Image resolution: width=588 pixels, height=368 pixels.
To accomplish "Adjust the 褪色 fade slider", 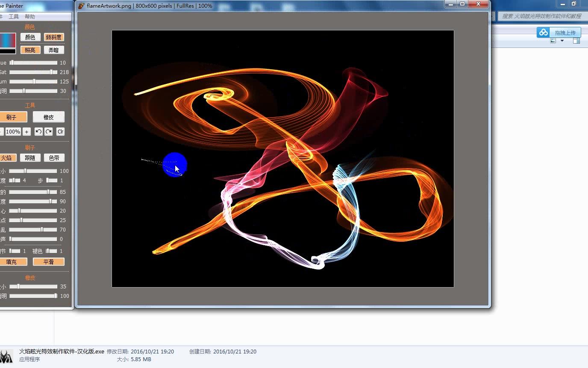I will click(52, 251).
